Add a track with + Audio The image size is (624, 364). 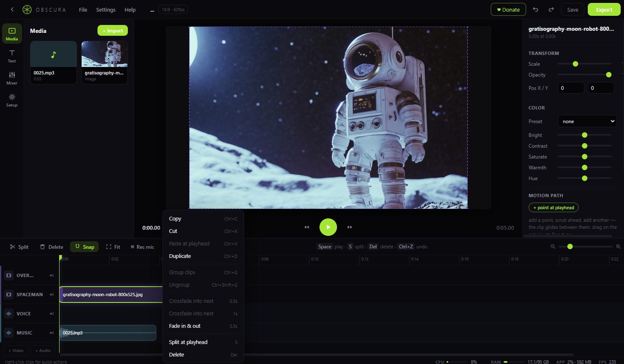[42, 350]
